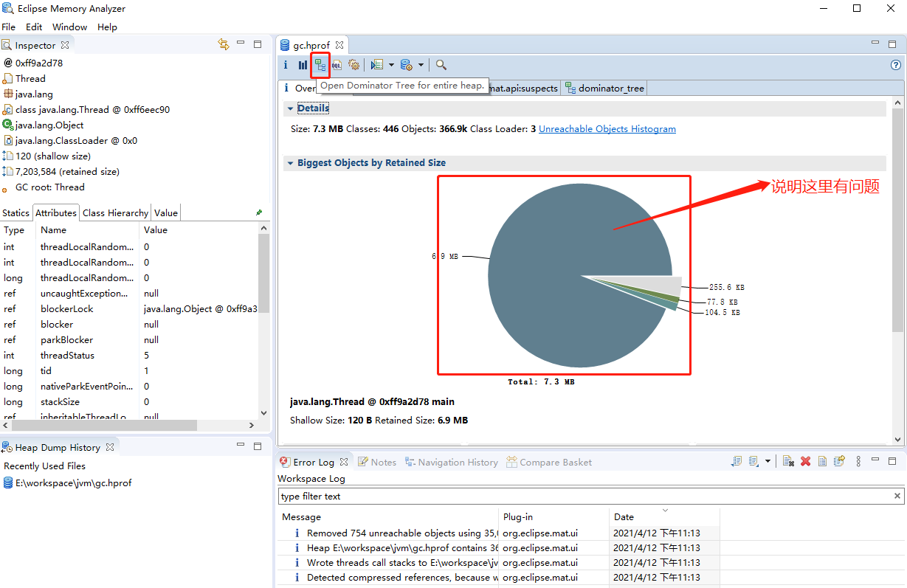This screenshot has height=588, width=907.
Task: Open the reports dropdown arrow in toolbar
Action: [x=391, y=65]
